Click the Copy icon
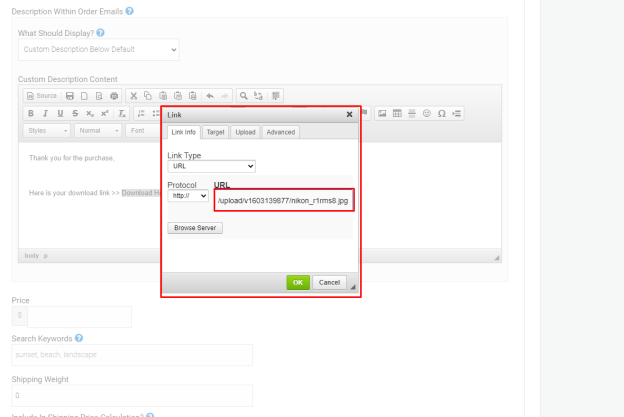Image resolution: width=624 pixels, height=417 pixels. point(148,96)
